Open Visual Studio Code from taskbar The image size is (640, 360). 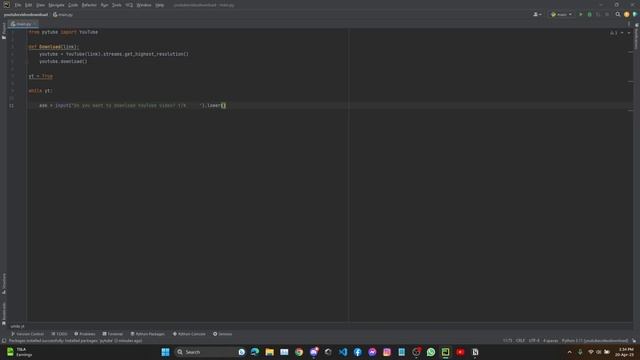click(343, 352)
